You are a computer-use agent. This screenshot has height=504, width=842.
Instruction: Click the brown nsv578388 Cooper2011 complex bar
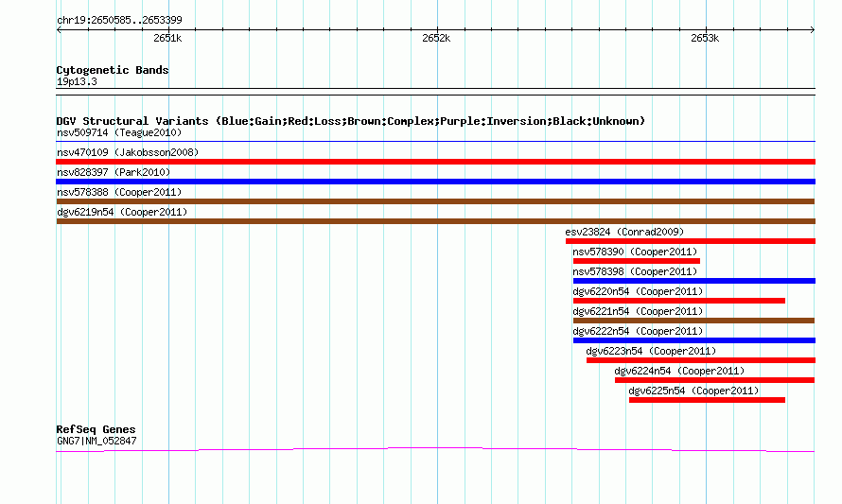435,201
